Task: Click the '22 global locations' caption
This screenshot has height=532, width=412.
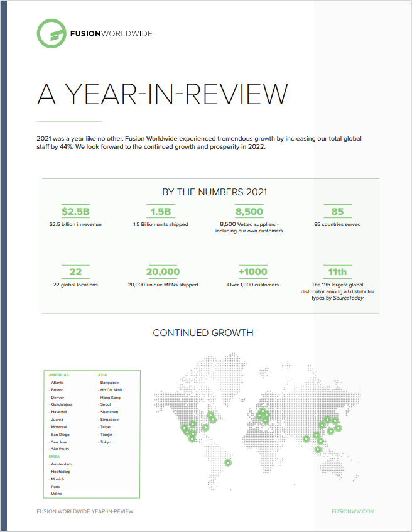Action: tap(75, 285)
